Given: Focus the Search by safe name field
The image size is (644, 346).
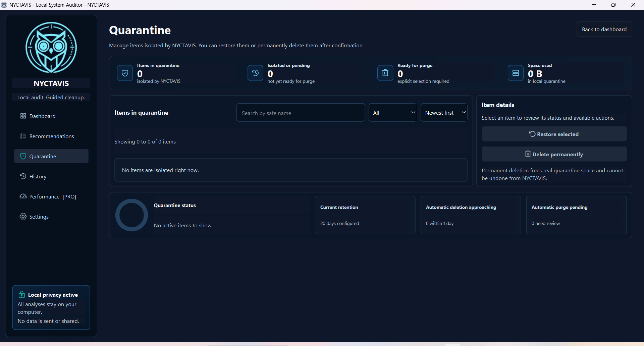Looking at the screenshot, I should (x=301, y=113).
